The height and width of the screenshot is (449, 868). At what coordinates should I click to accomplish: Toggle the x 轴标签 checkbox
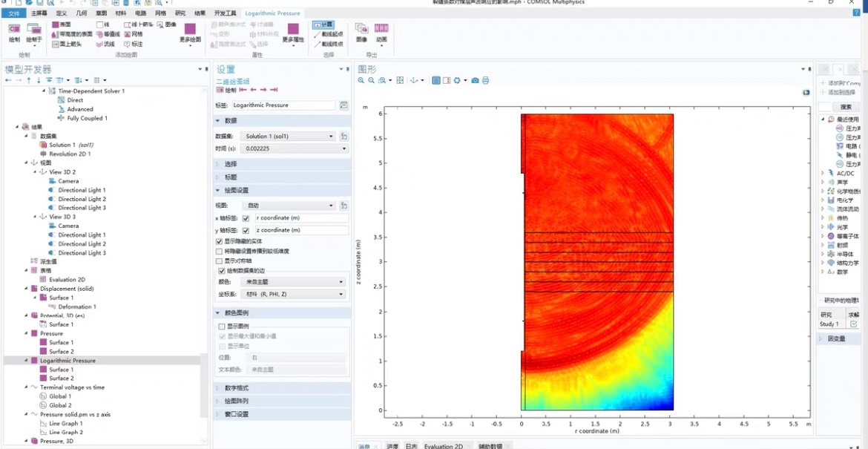[x=246, y=218]
